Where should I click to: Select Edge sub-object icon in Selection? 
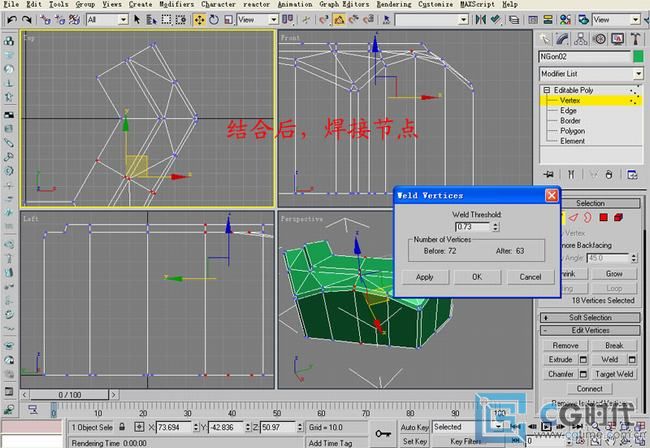pos(574,218)
